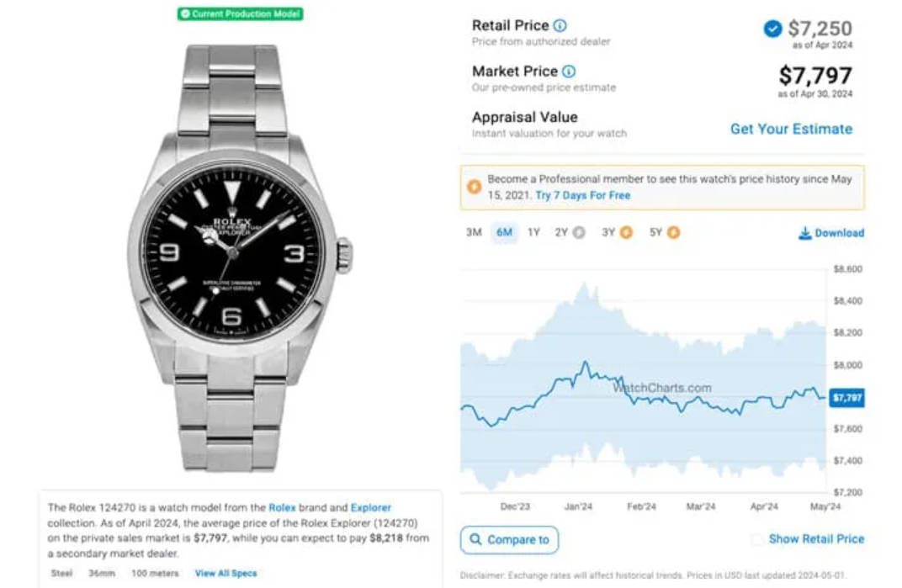Open the Explorer collection link
Viewport: 902px width, 588px height.
point(371,508)
